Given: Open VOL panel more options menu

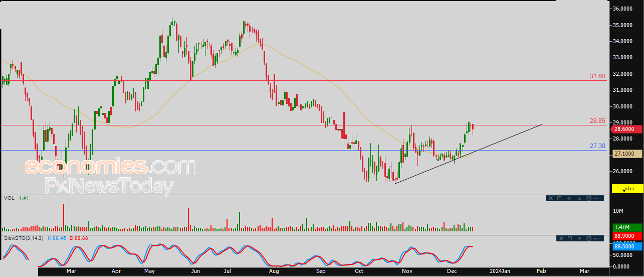Looking at the screenshot, I should tap(598, 198).
